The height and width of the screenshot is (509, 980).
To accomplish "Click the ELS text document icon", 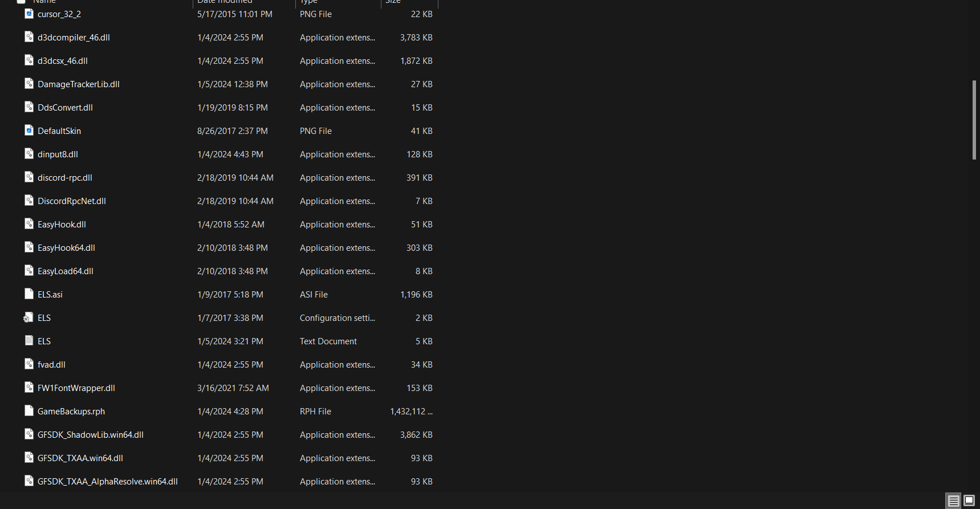I will [29, 341].
